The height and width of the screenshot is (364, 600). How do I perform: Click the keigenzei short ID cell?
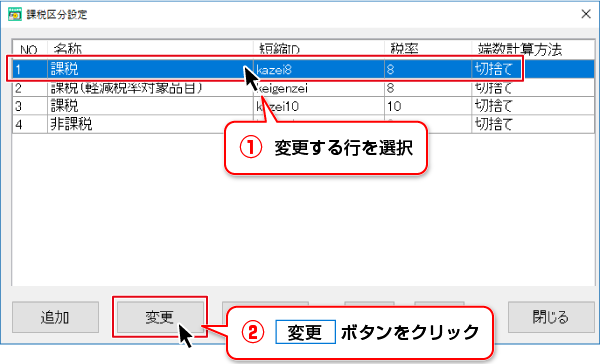pyautogui.click(x=318, y=88)
